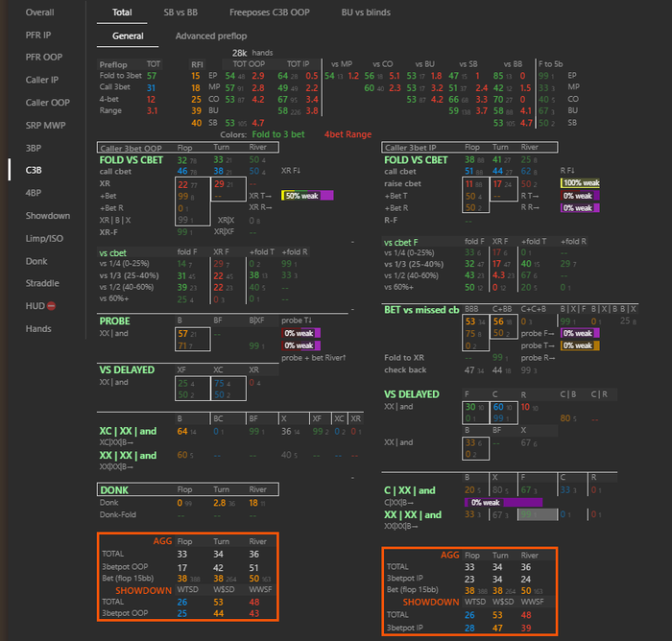The width and height of the screenshot is (672, 641).
Task: Click the F to 5b column header
Action: 551,64
